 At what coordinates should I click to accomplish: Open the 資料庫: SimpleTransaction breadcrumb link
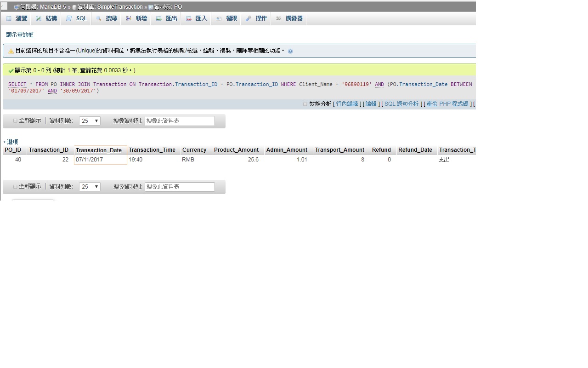(110, 7)
